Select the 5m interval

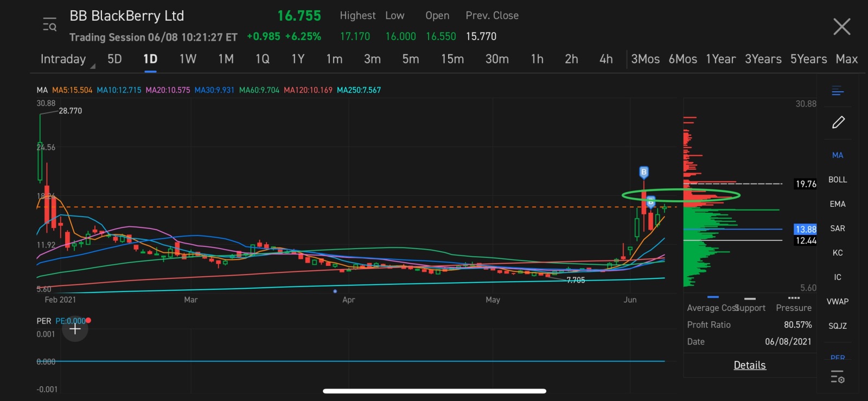pyautogui.click(x=411, y=59)
